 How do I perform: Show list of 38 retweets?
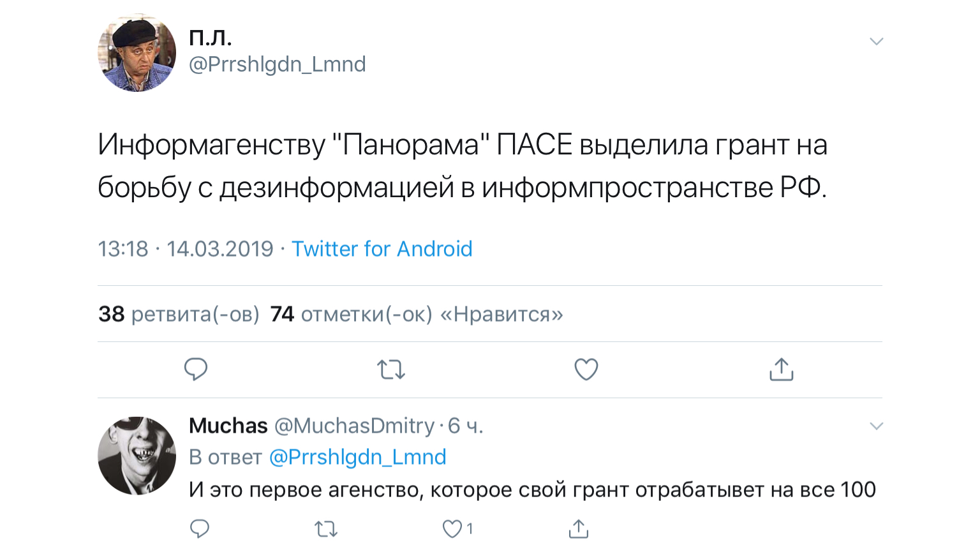(179, 314)
